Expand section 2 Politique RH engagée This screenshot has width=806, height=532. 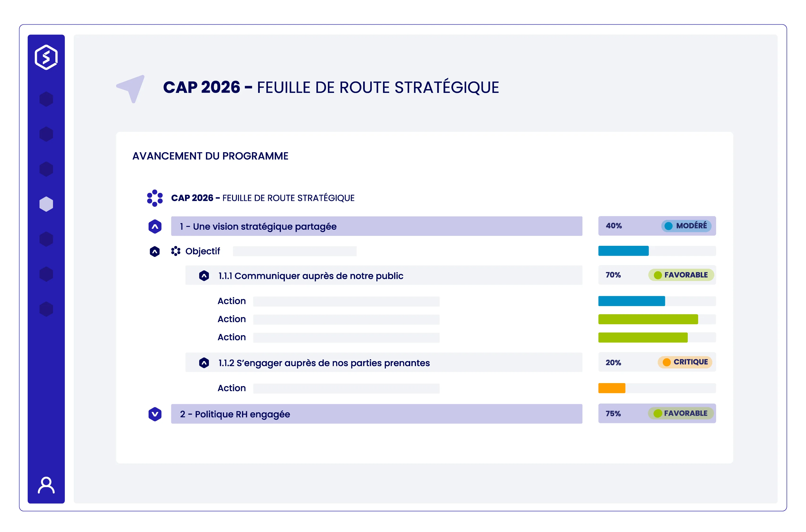click(155, 414)
